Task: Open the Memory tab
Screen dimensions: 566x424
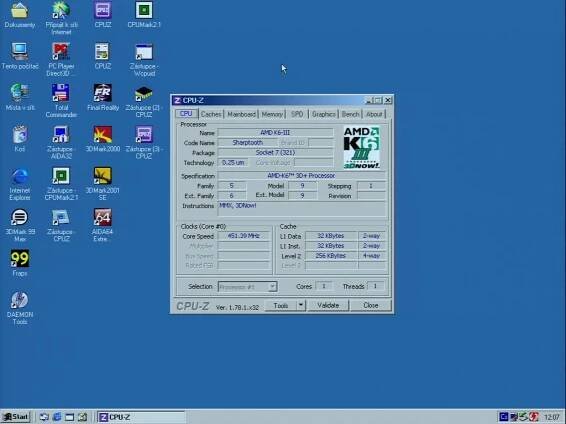Action: pyautogui.click(x=272, y=114)
